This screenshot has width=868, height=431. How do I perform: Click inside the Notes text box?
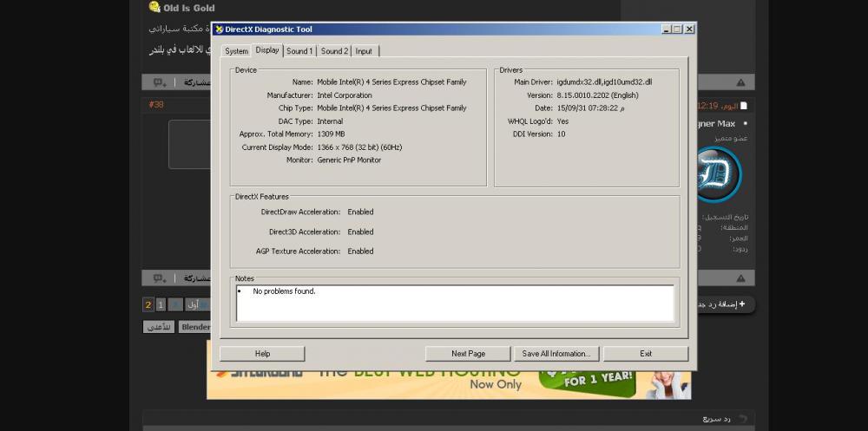455,304
